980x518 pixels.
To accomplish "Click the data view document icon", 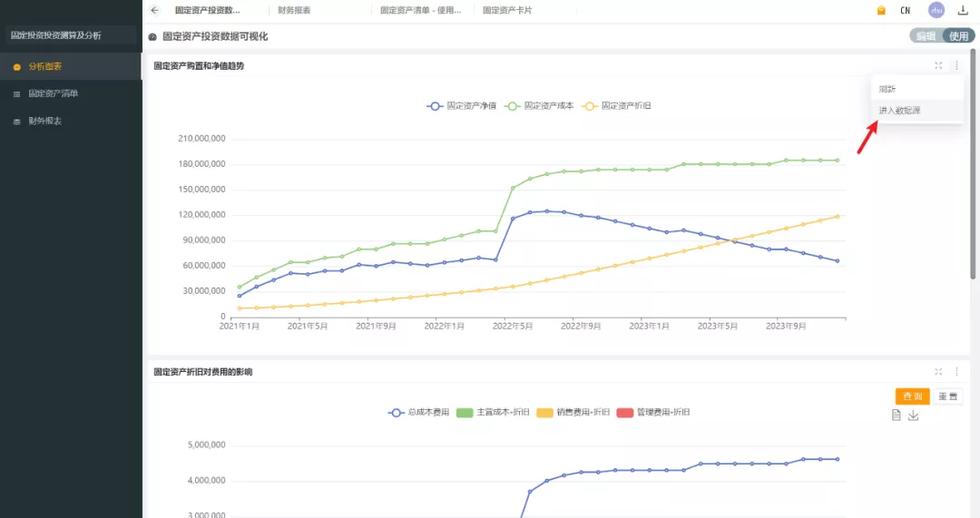I will (x=897, y=415).
